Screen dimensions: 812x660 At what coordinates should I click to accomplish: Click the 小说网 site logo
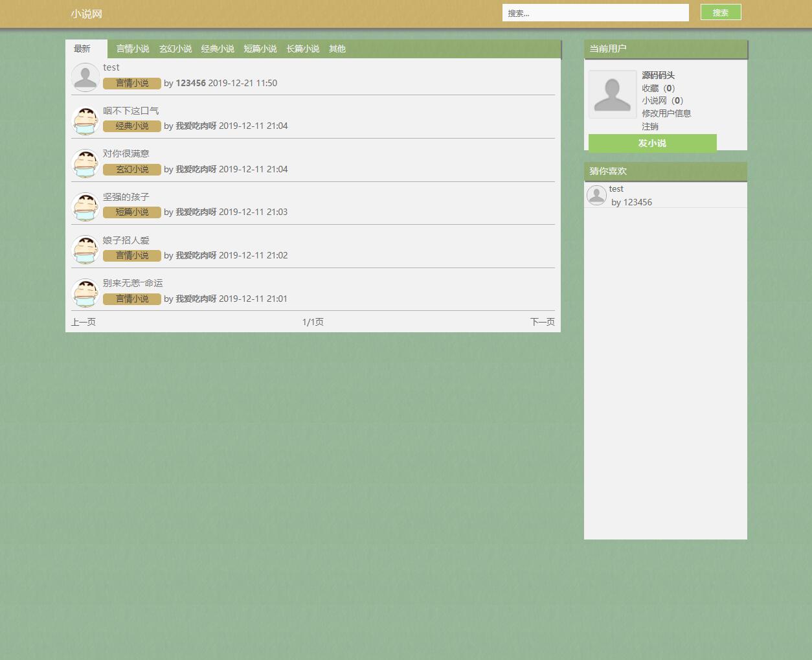[x=87, y=14]
